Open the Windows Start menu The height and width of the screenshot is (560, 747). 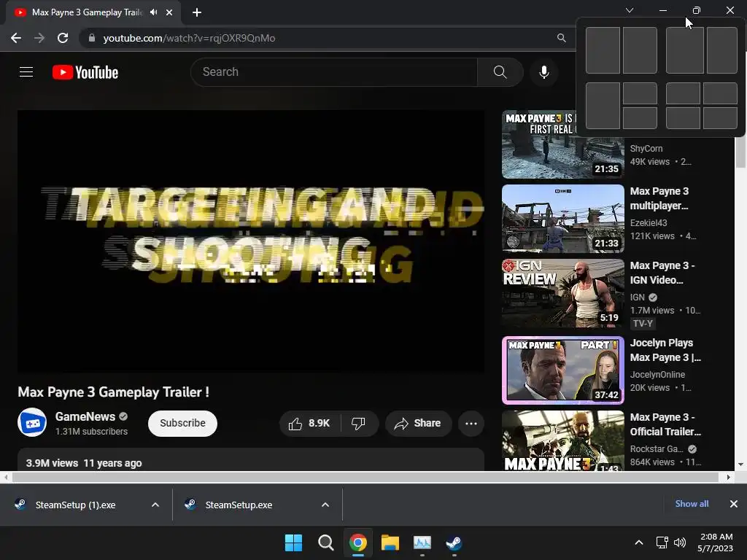click(293, 542)
